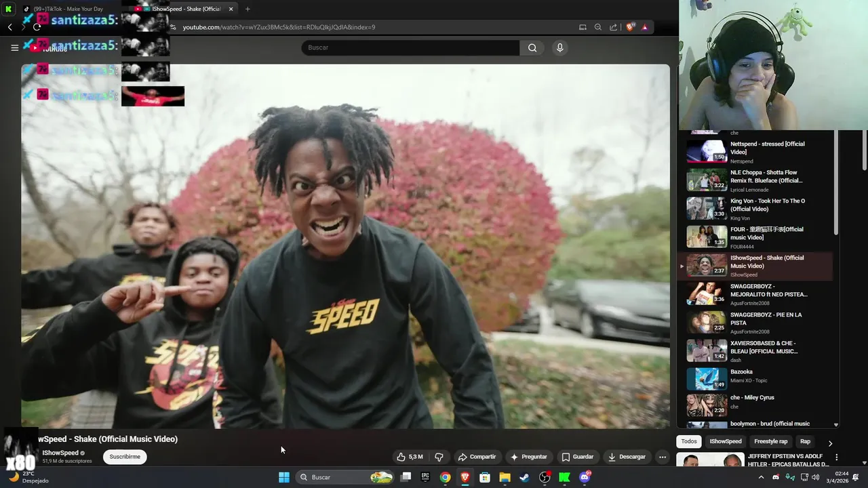868x488 pixels.
Task: Click the YouTube search magnifier button
Action: [x=532, y=47]
